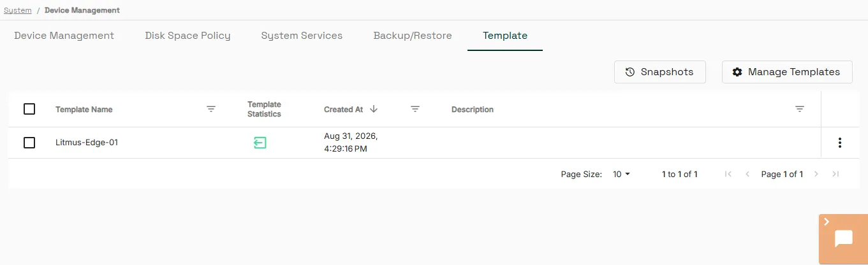
Task: Switch to the Disk Space Policy tab
Action: click(x=188, y=36)
